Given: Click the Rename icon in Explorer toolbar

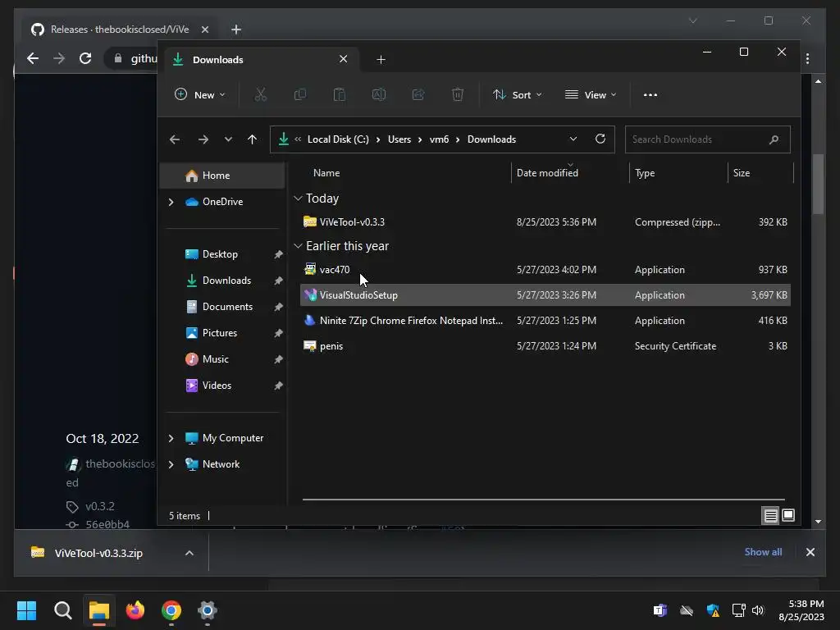Looking at the screenshot, I should coord(379,95).
